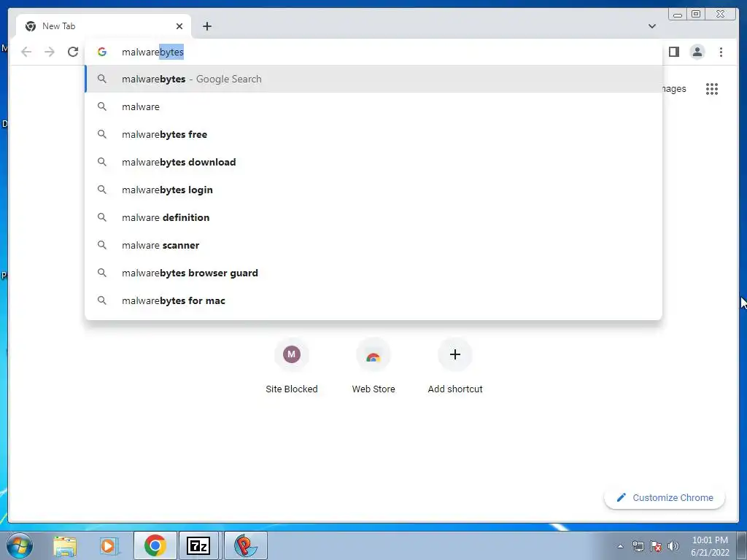Open a new tab with the plus button

pyautogui.click(x=206, y=26)
